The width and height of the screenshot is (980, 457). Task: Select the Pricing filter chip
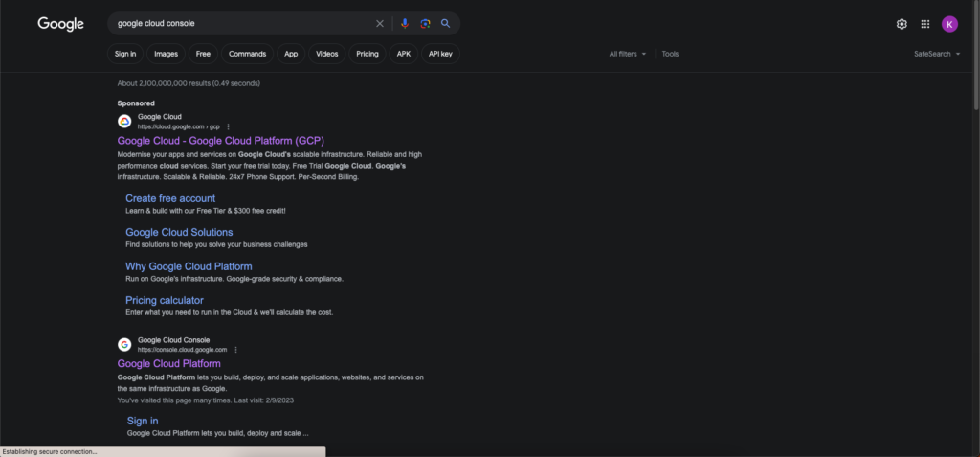[x=367, y=54]
